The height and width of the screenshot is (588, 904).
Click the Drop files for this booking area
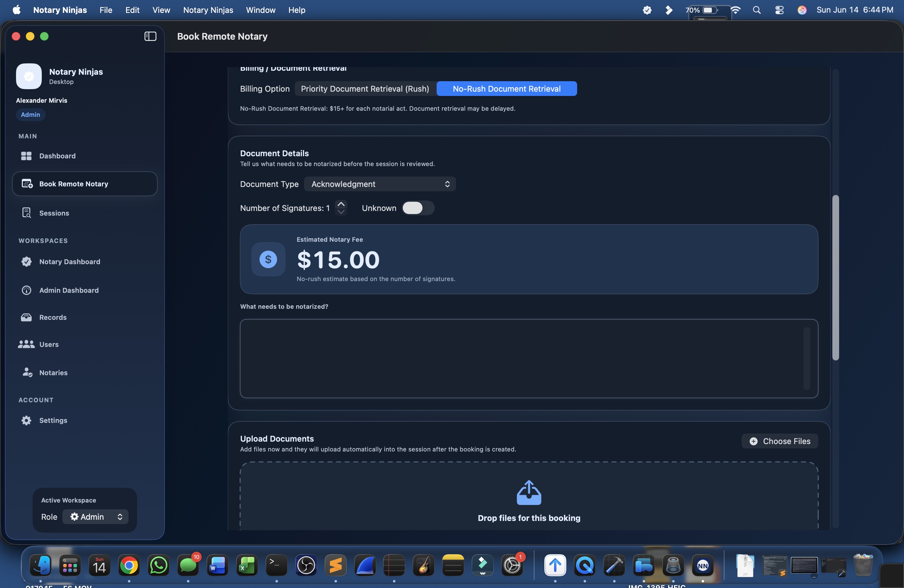[x=529, y=496]
